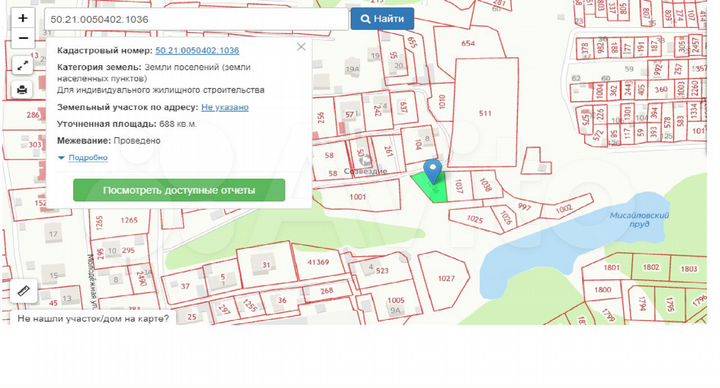Open cadastral number link 50:21:0050402:1036
720x388 pixels.
(197, 51)
